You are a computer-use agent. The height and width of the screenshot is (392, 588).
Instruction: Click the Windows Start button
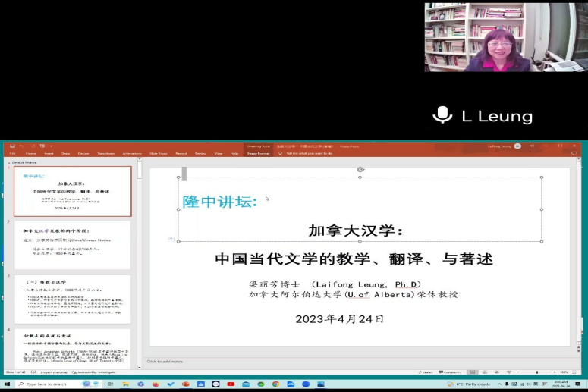point(9,384)
